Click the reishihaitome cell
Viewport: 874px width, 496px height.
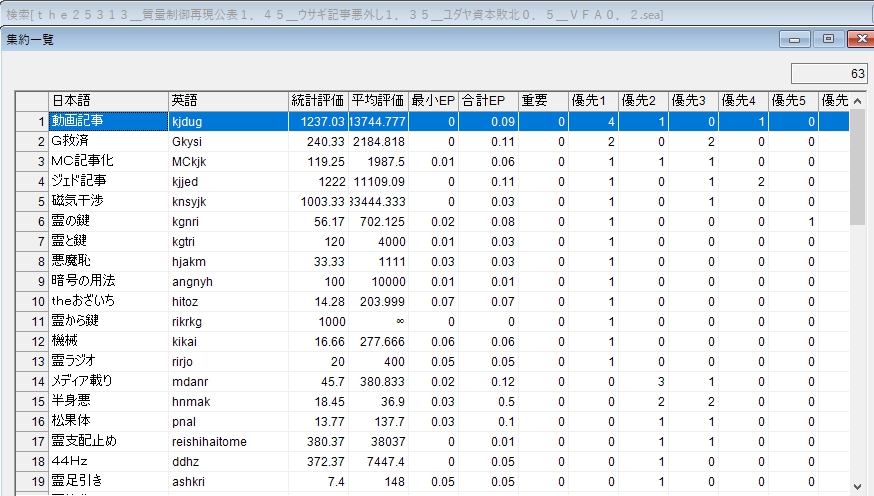(228, 441)
